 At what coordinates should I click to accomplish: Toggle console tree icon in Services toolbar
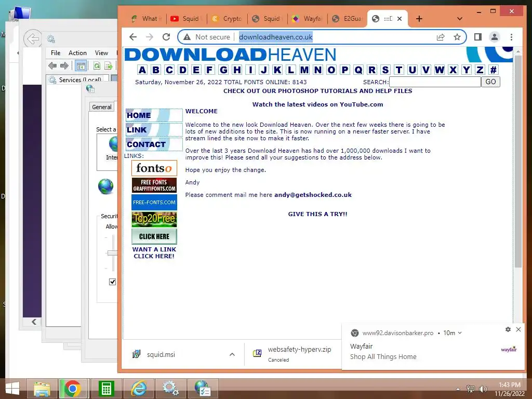point(81,66)
